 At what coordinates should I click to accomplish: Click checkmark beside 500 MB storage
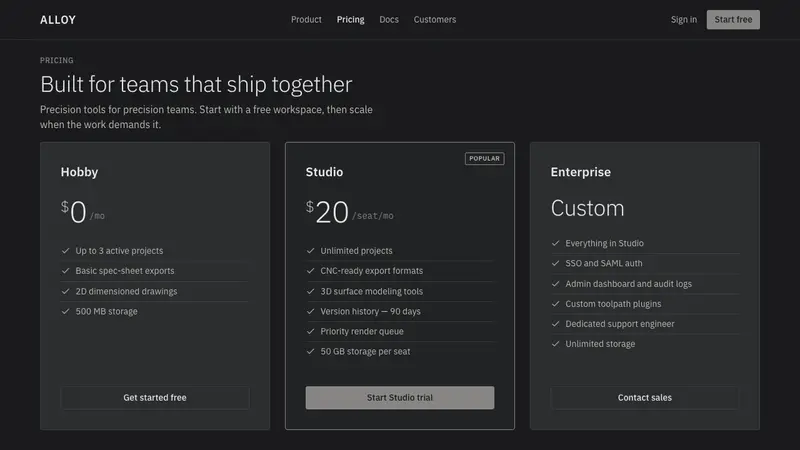coord(65,311)
